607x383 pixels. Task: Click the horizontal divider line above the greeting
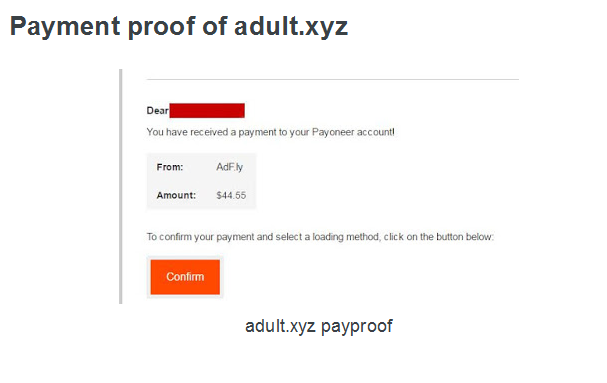333,79
